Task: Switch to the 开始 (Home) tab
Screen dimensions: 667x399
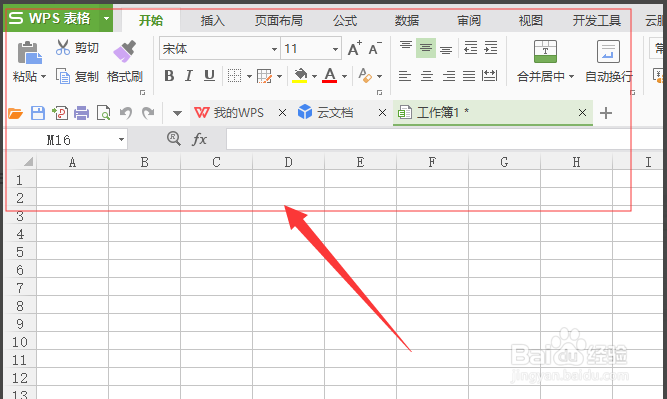Action: point(151,20)
